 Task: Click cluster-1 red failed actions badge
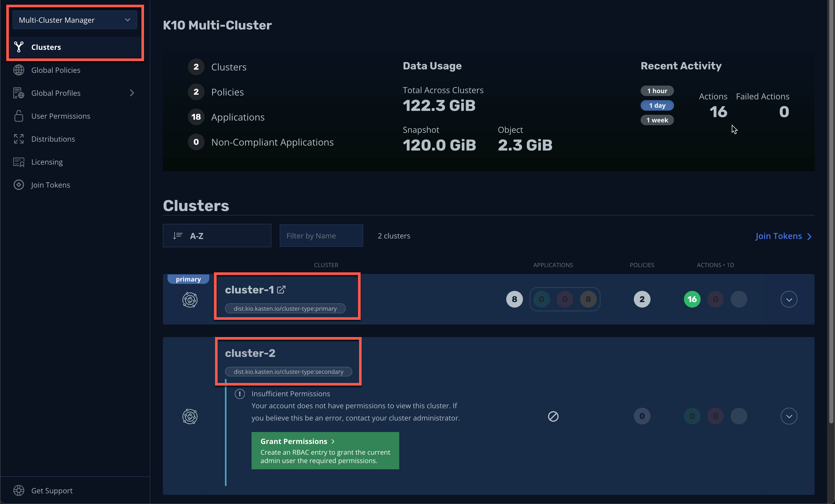715,299
